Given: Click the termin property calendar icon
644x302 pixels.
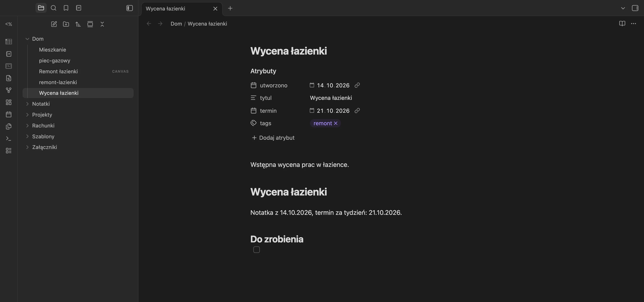Looking at the screenshot, I should click(254, 111).
